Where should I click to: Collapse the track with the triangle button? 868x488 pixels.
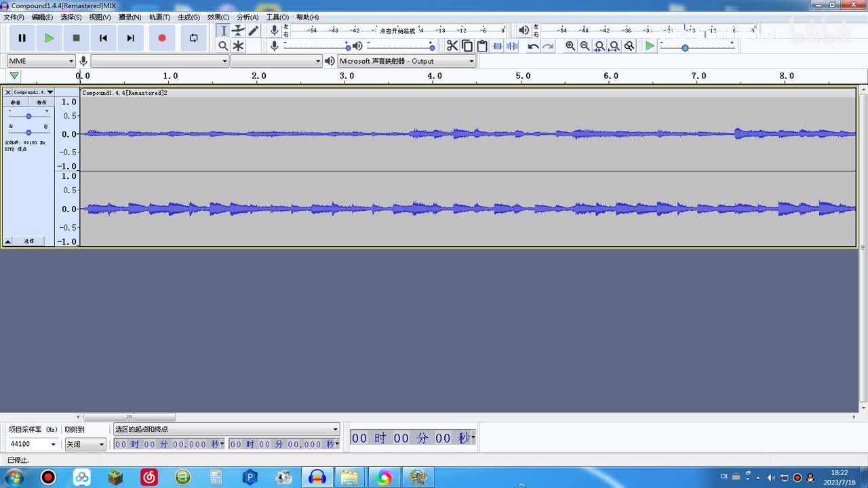click(x=8, y=241)
